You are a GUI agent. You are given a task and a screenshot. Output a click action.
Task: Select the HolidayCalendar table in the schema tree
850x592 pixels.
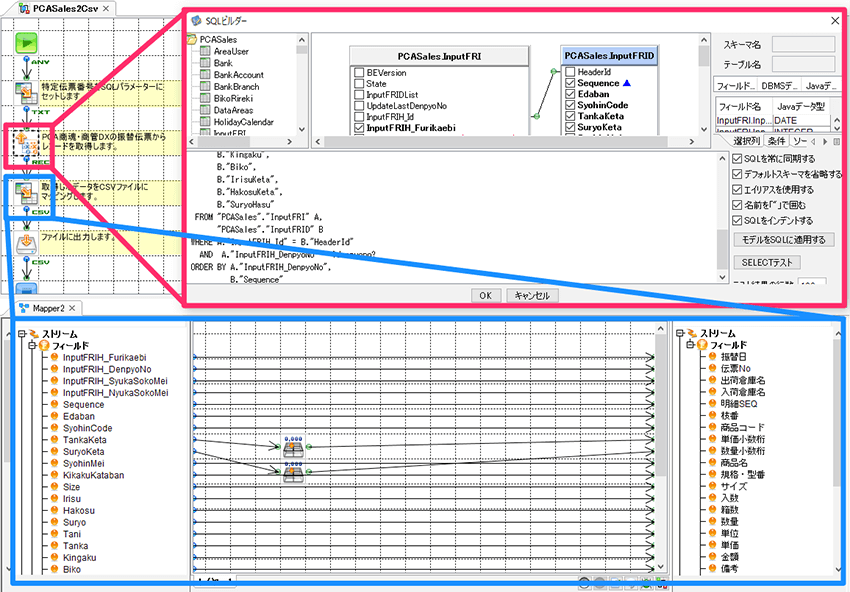[x=243, y=122]
